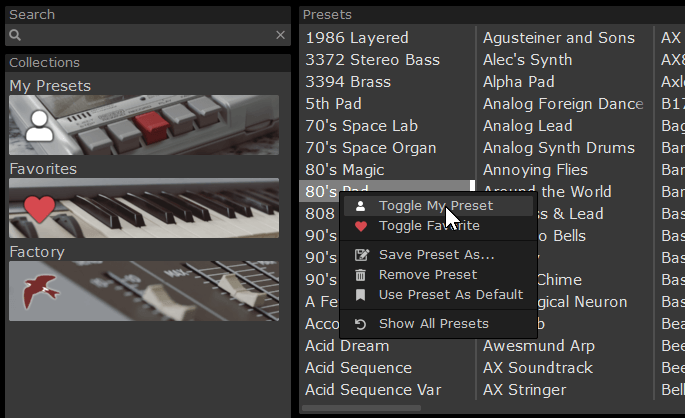Click the horizontal scrollbar under Presets
The height and width of the screenshot is (418, 685).
[361, 408]
